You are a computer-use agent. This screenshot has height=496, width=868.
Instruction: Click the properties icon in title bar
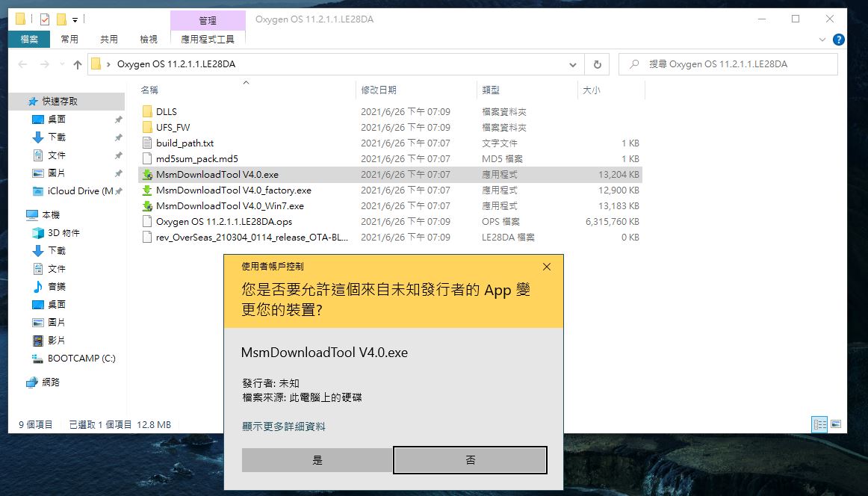pyautogui.click(x=45, y=19)
